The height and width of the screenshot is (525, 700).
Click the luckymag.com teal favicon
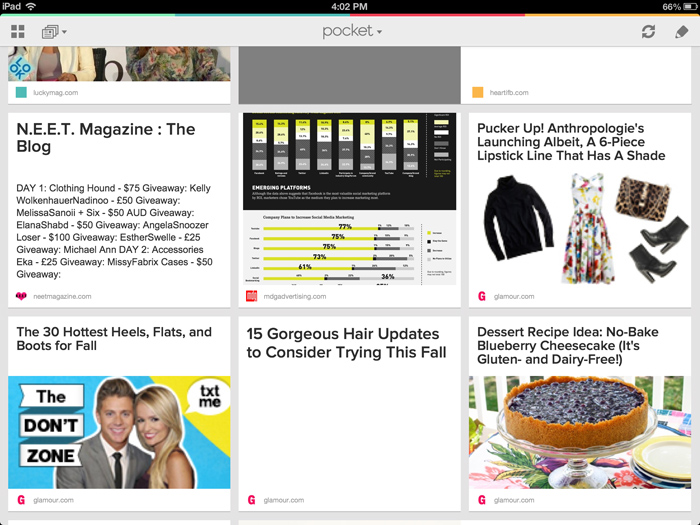[x=21, y=93]
